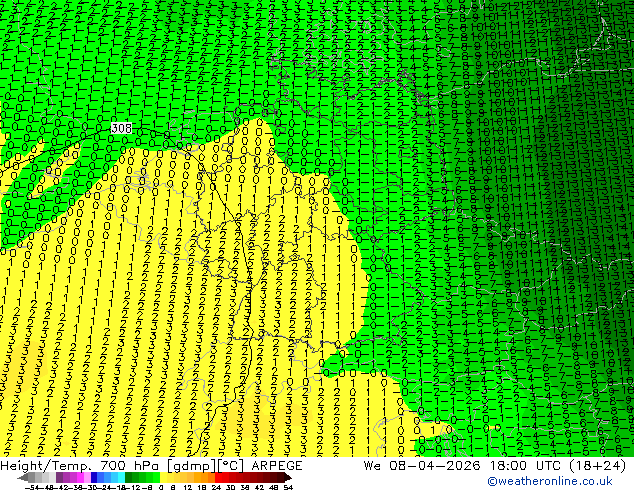Click the cyan legend swatch near -18
Viewport: 634px width, 490px height.
[x=121, y=477]
